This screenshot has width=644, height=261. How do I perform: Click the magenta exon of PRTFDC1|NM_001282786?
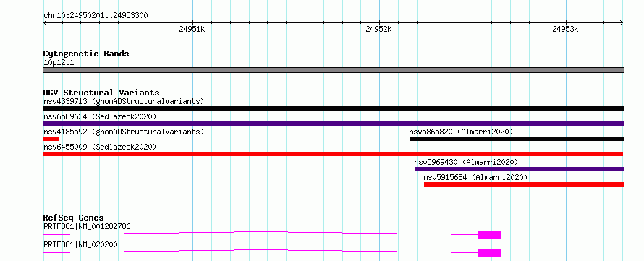[490, 235]
